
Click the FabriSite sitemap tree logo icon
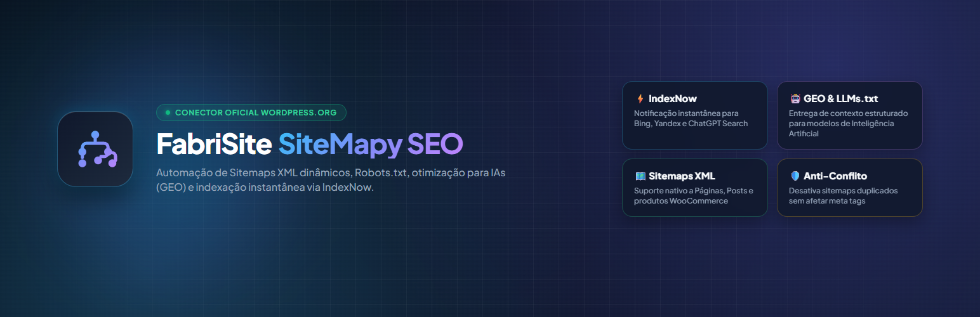(95, 149)
